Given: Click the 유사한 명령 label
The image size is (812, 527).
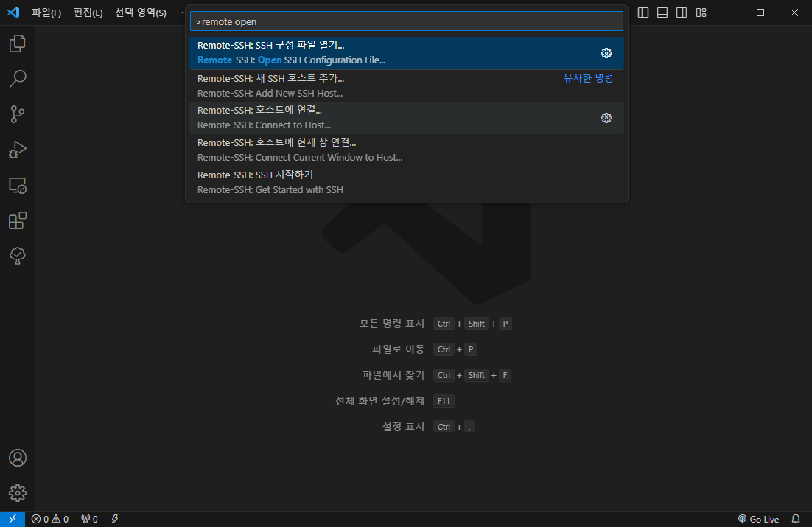Looking at the screenshot, I should (x=588, y=78).
